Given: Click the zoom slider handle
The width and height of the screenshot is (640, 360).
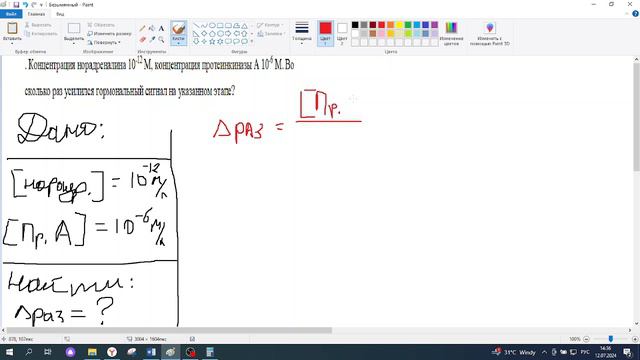Looking at the screenshot, I should [x=611, y=339].
